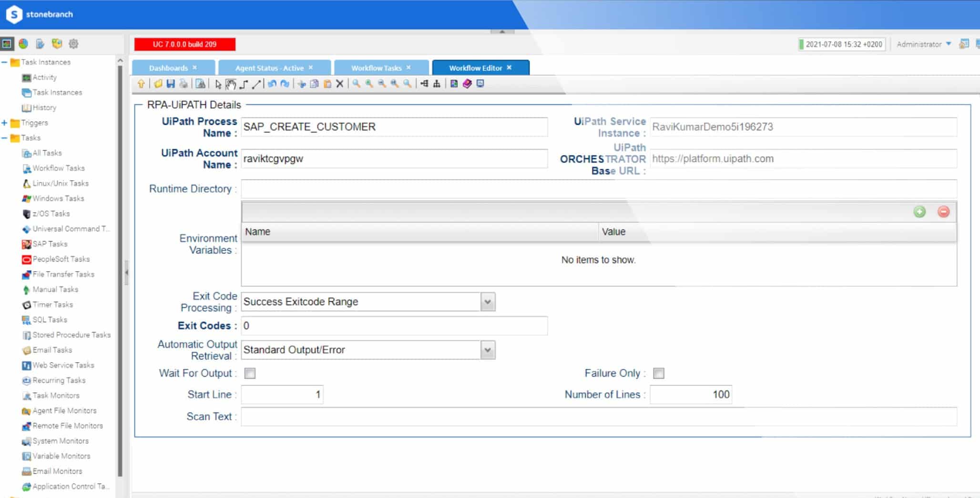Select the Workflow Editor tab

tap(475, 68)
